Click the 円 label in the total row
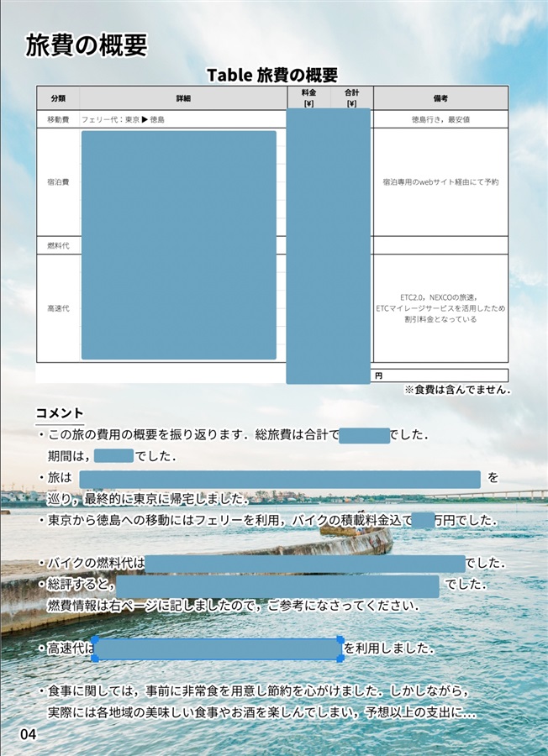The height and width of the screenshot is (756, 548). click(x=379, y=375)
